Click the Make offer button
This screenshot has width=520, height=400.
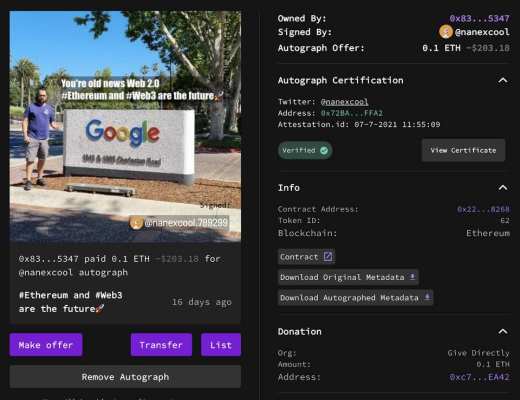(x=46, y=345)
